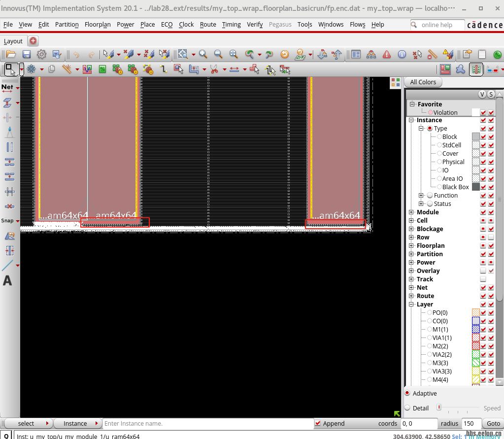Toggle the Append checkbox
The width and height of the screenshot is (504, 439).
[x=318, y=423]
